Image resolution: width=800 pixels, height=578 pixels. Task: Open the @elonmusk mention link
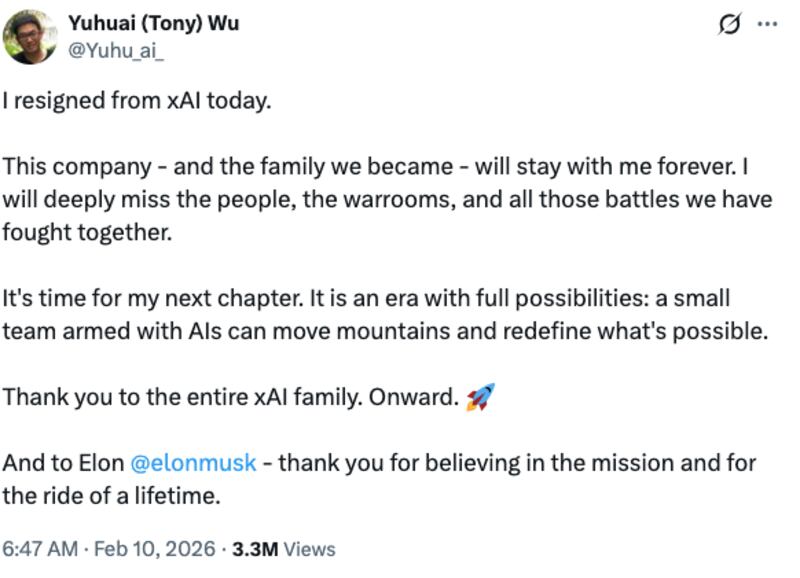(194, 463)
